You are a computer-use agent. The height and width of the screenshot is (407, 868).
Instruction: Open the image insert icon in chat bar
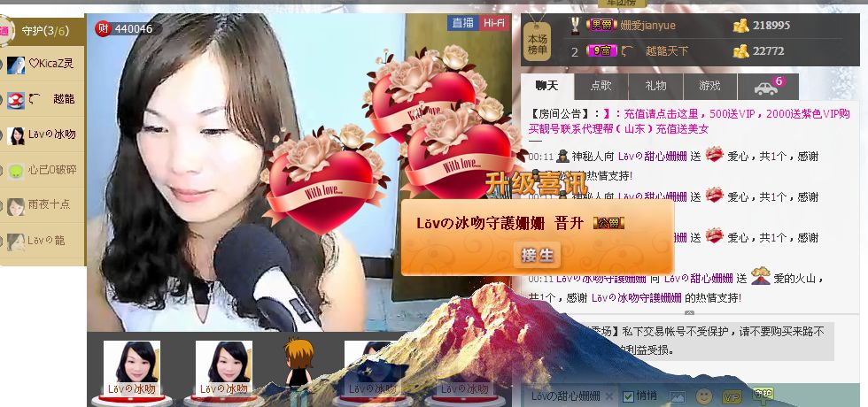(677, 396)
